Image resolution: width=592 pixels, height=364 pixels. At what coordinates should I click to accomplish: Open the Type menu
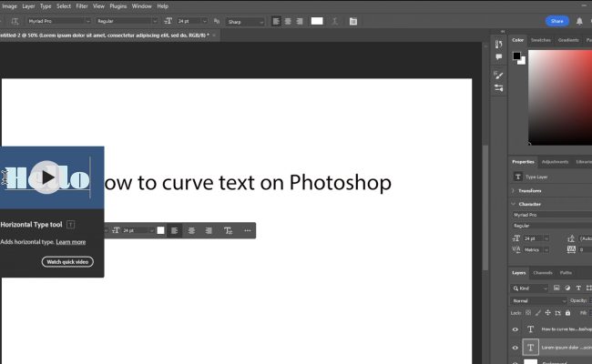coord(46,6)
